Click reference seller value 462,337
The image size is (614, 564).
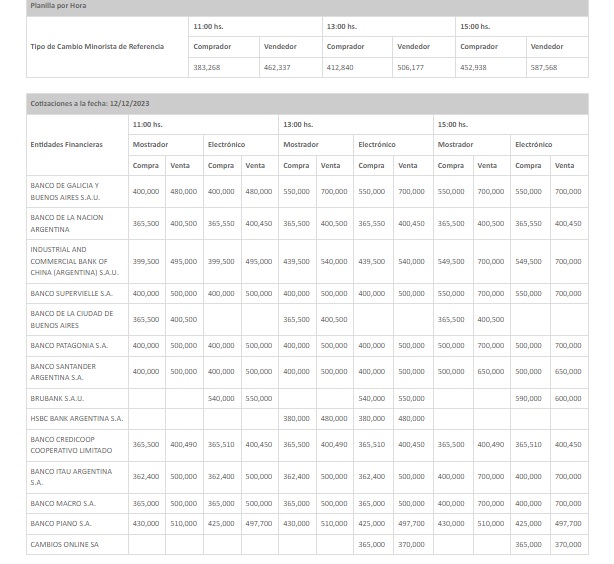click(x=277, y=67)
